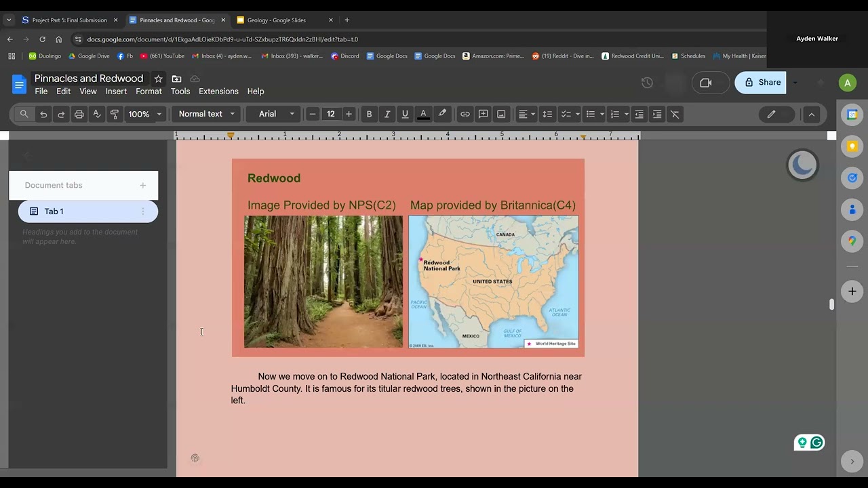
Task: Star the Pinnacles and Redwood document
Action: coord(159,79)
